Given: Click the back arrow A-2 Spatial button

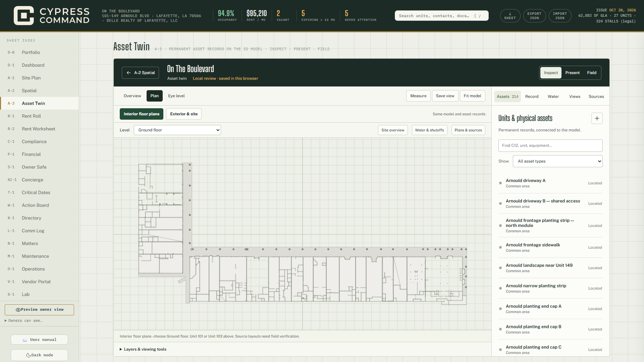Looking at the screenshot, I should click(140, 73).
